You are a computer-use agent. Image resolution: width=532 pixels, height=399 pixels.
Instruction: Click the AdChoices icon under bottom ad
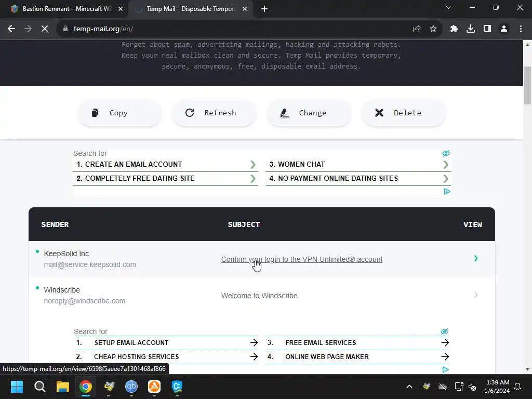(x=445, y=369)
